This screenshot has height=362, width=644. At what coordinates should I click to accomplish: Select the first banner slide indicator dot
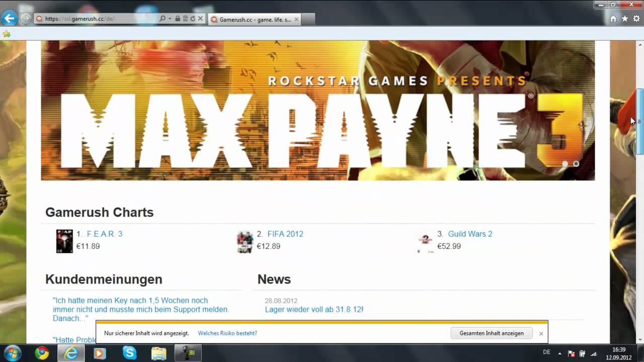(x=565, y=164)
